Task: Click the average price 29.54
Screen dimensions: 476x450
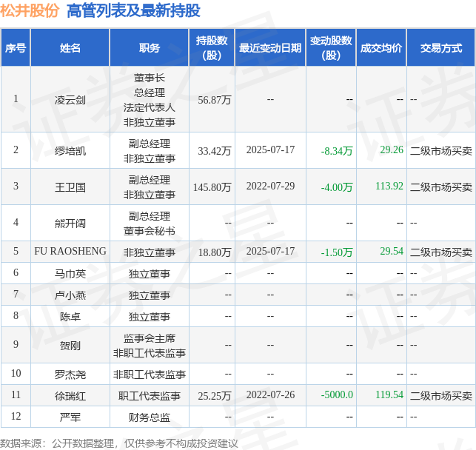Action: [x=392, y=251]
